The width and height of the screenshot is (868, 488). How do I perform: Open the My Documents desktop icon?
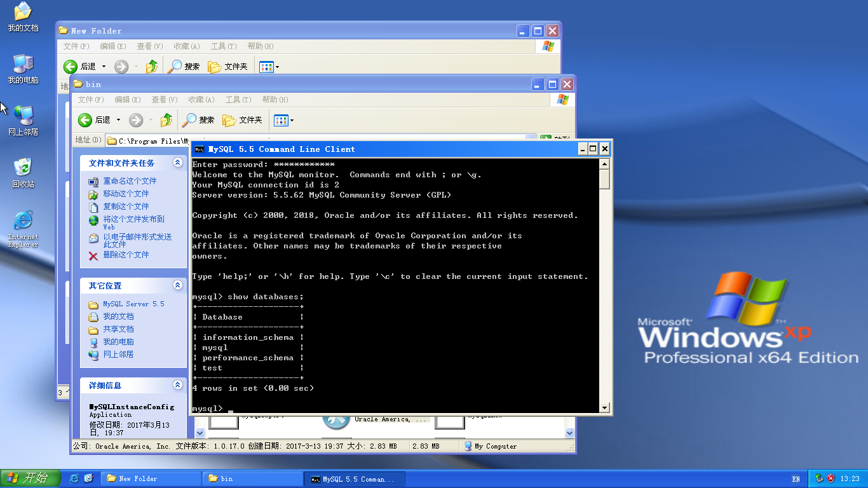click(x=23, y=17)
